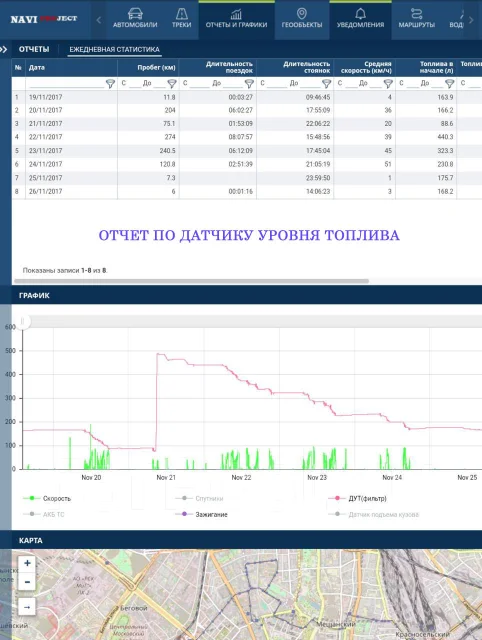Toggle the Скорость series in chart legend
The width and height of the screenshot is (482, 640).
point(47,498)
